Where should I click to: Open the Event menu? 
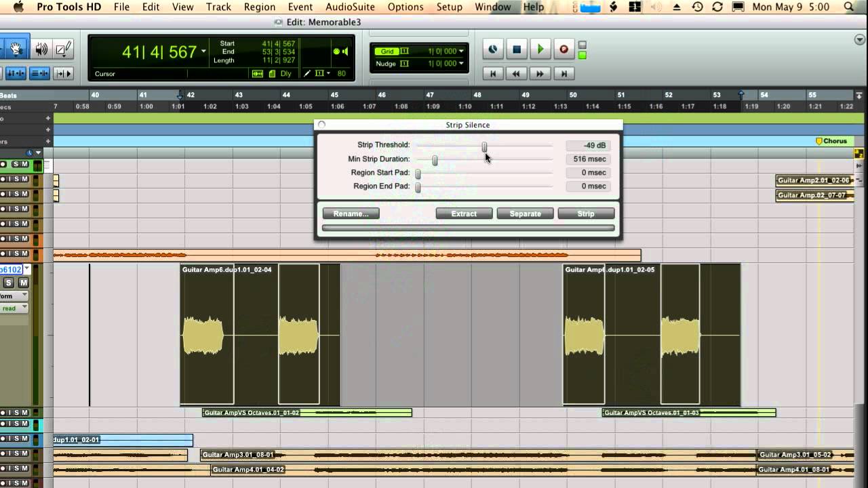[300, 7]
